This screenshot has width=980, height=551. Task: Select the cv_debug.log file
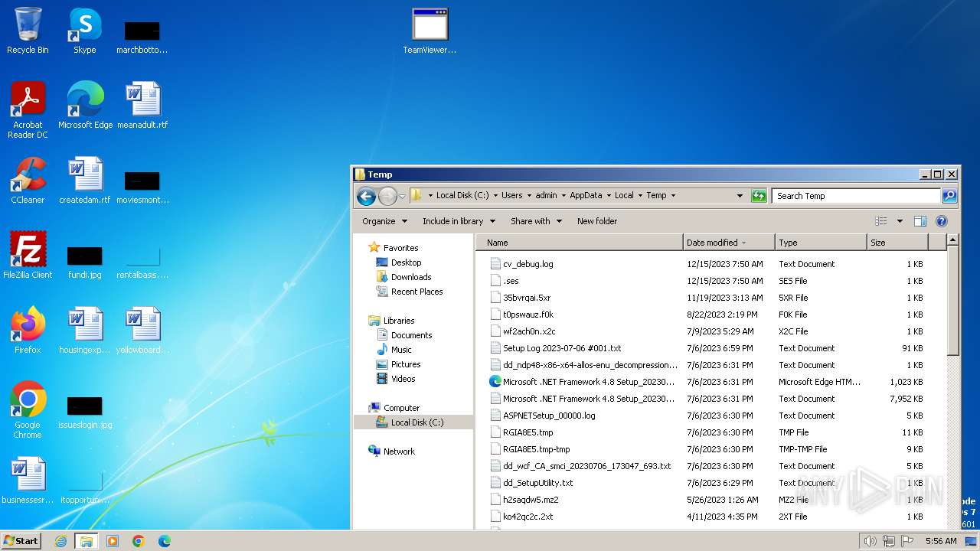coord(528,264)
